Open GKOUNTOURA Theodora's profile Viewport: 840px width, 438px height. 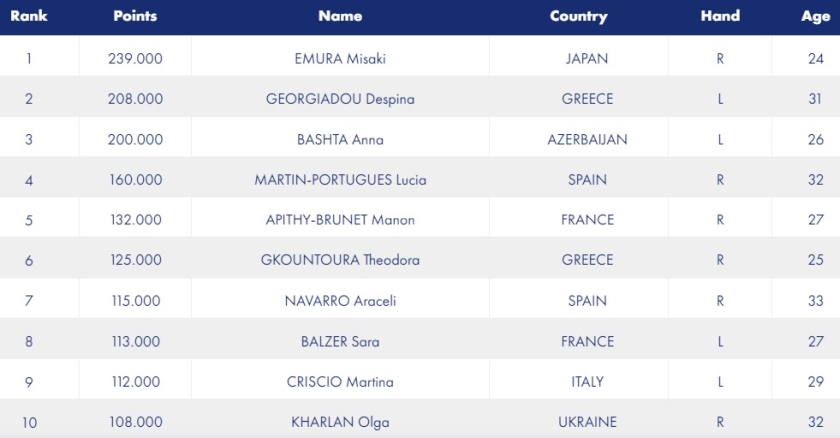[x=340, y=260]
